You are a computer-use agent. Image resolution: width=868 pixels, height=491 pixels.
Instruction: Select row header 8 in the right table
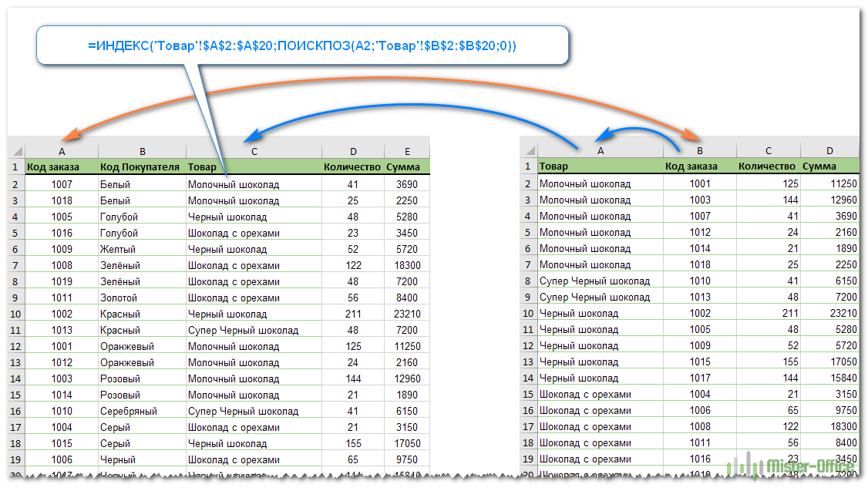tap(528, 281)
